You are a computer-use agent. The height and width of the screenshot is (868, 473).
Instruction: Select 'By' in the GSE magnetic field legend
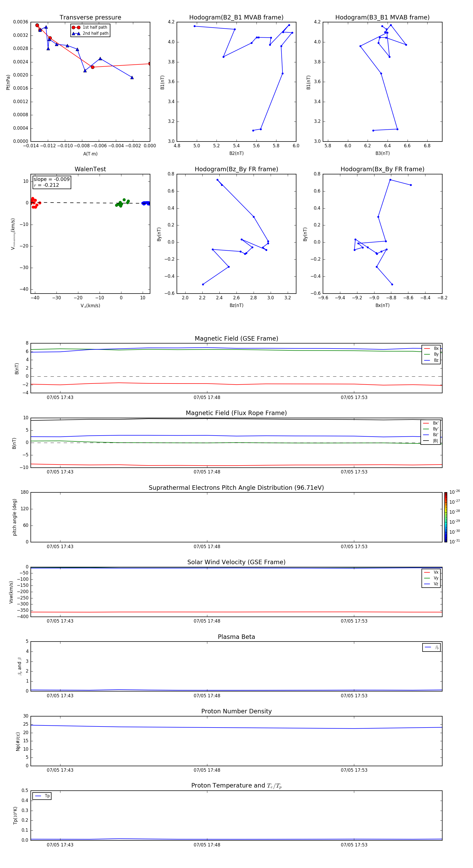pos(431,354)
